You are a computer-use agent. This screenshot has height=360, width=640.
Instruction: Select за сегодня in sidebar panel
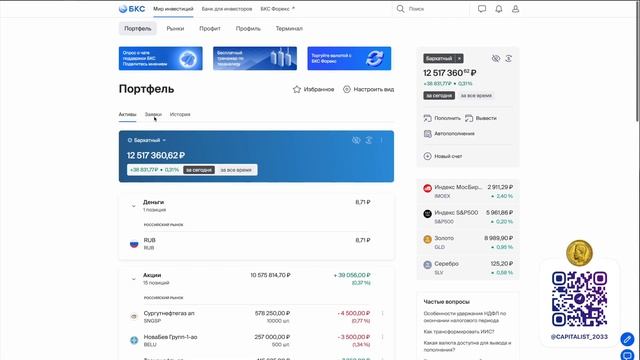439,96
